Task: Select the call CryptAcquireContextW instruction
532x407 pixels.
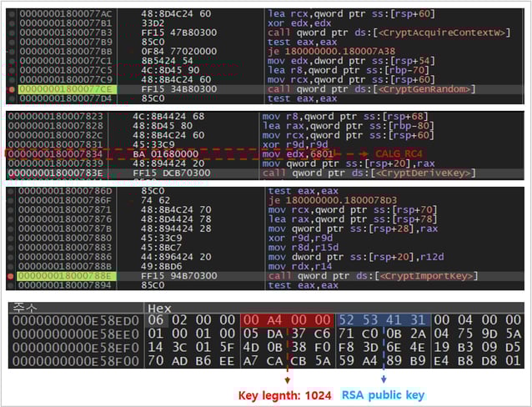Action: click(389, 33)
